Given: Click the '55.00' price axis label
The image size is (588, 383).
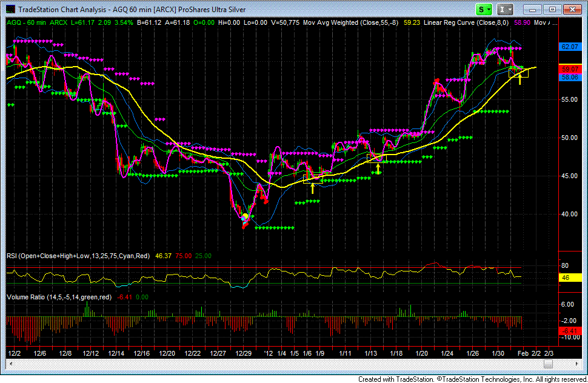Looking at the screenshot, I should coord(570,99).
